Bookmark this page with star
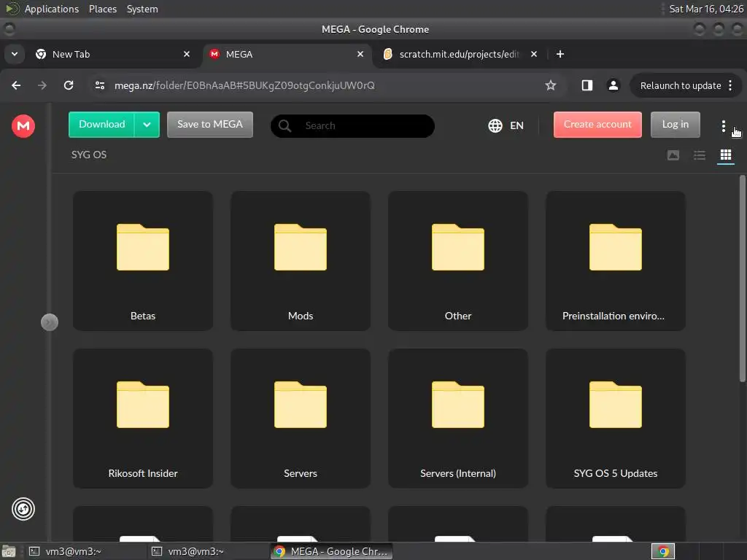747x560 pixels. [x=551, y=85]
